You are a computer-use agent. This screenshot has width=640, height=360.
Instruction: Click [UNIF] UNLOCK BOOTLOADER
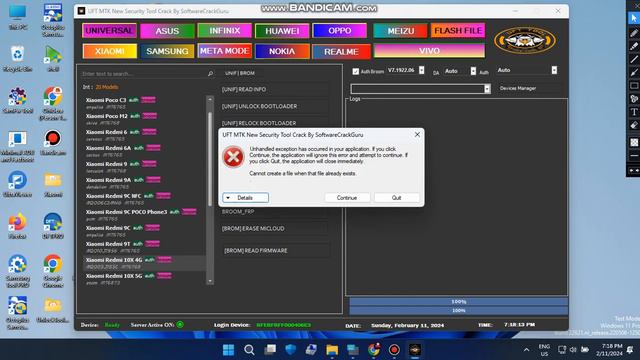(x=274, y=106)
